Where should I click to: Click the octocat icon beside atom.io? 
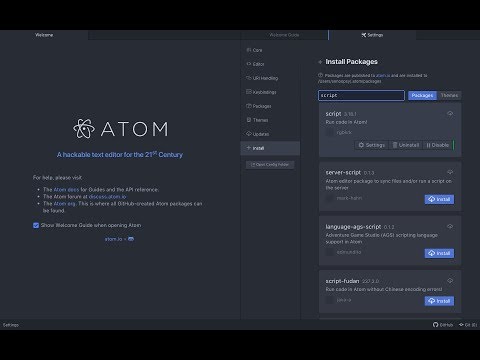coord(131,239)
